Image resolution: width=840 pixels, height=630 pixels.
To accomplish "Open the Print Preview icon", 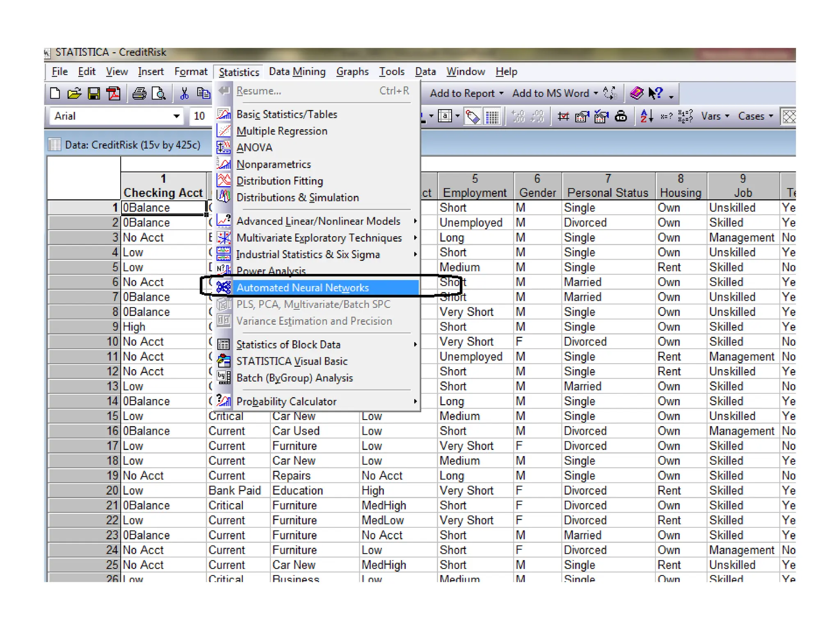I will 158,94.
